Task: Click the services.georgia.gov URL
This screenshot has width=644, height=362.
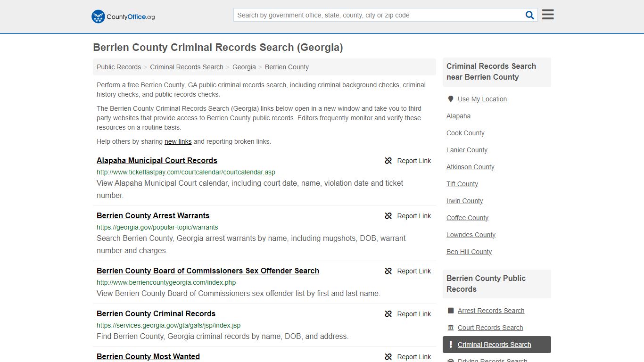Action: pyautogui.click(x=169, y=325)
